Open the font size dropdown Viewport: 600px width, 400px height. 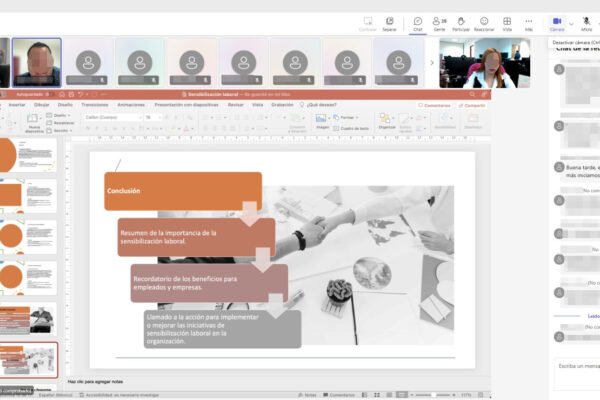(153, 117)
